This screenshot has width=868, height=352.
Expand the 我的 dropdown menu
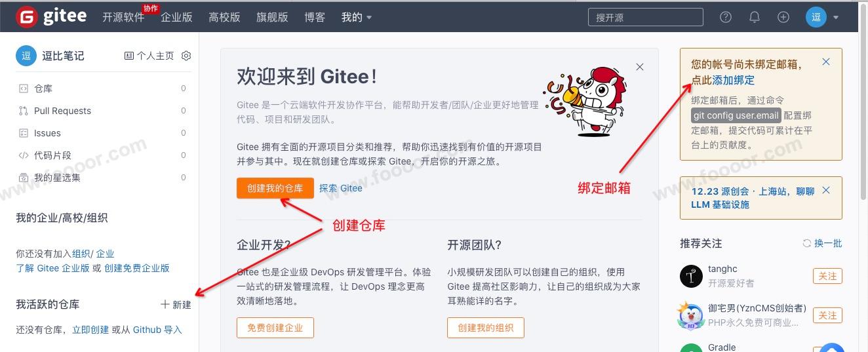tap(357, 17)
